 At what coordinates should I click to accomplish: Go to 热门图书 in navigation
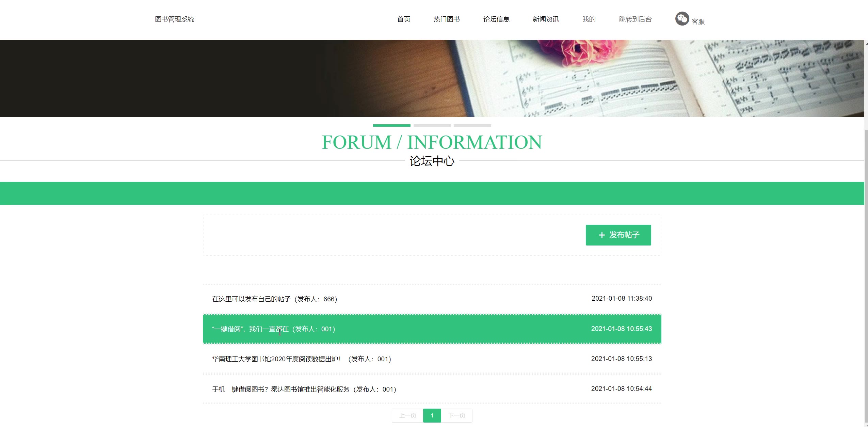447,19
